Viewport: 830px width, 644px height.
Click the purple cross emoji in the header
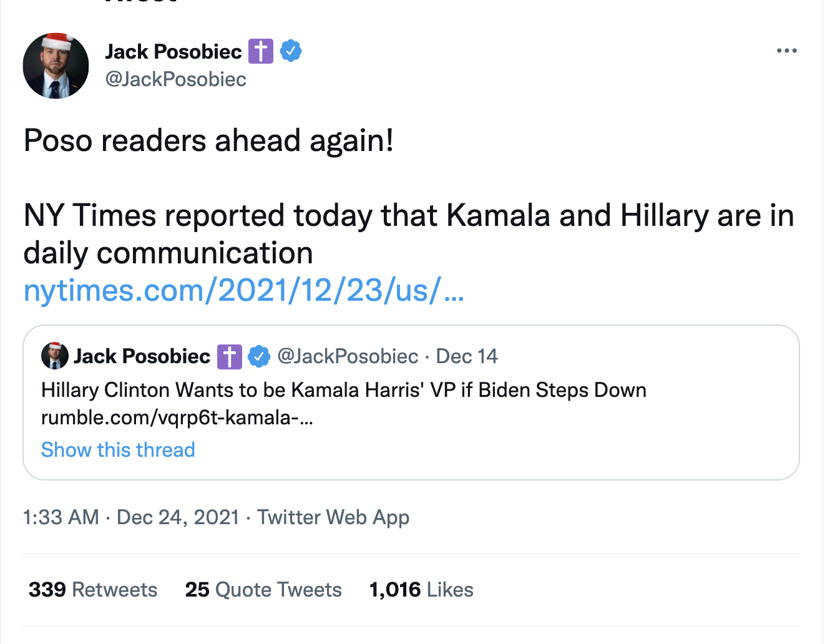tap(261, 51)
